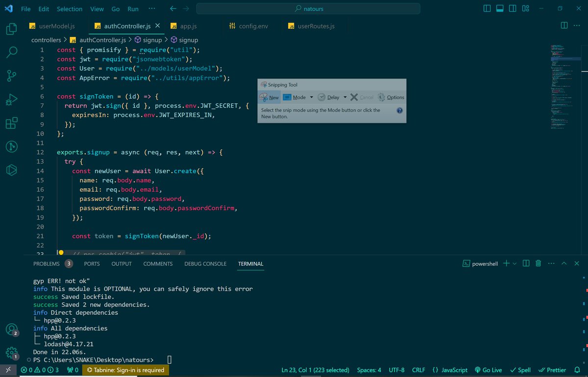Open the terminal panel more actions ellipsis

551,263
